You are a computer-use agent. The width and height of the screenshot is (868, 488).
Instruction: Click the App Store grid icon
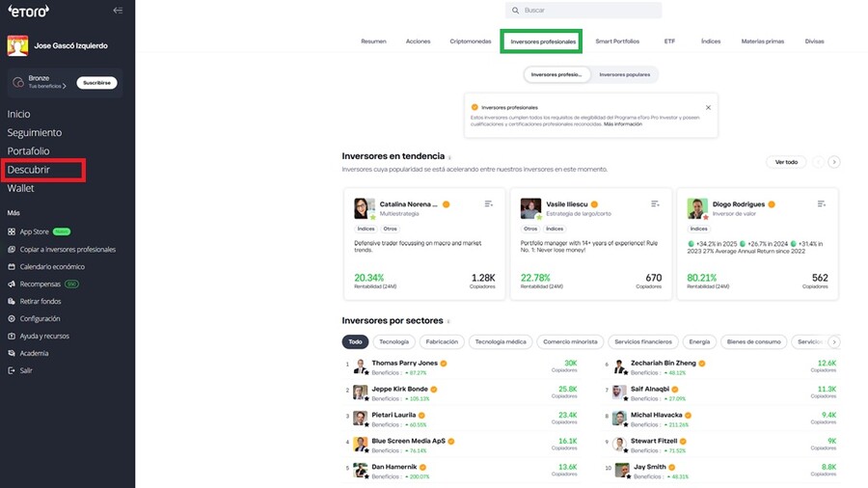(12, 231)
